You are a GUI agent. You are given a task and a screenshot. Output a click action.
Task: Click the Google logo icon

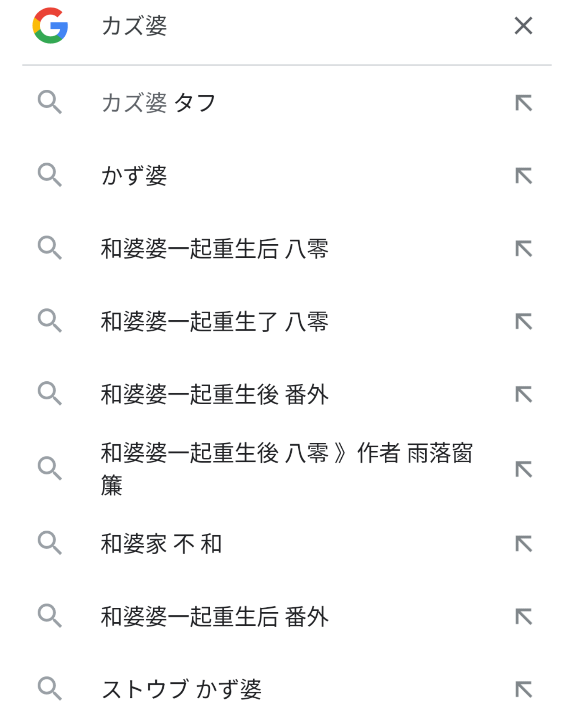point(50,26)
